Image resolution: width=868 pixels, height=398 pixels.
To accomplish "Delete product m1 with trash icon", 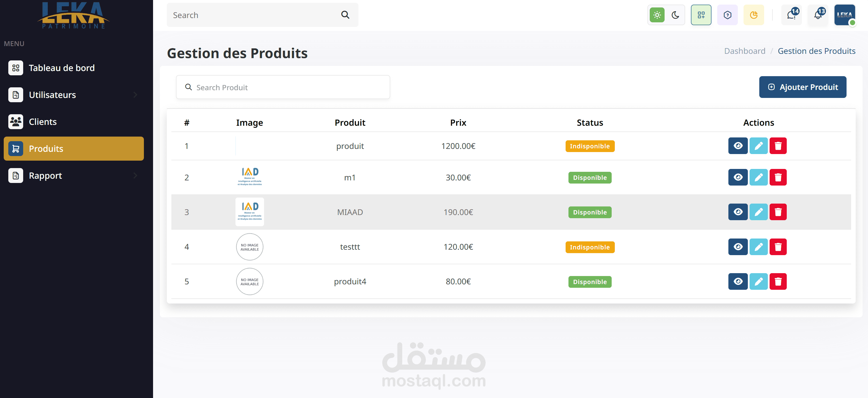I will (x=778, y=178).
